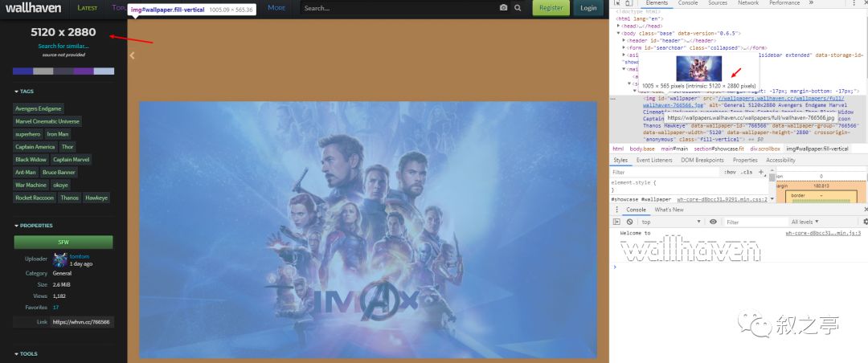Open the Latest menu item
Image resolution: width=868 pixels, height=363 pixels.
[x=88, y=8]
